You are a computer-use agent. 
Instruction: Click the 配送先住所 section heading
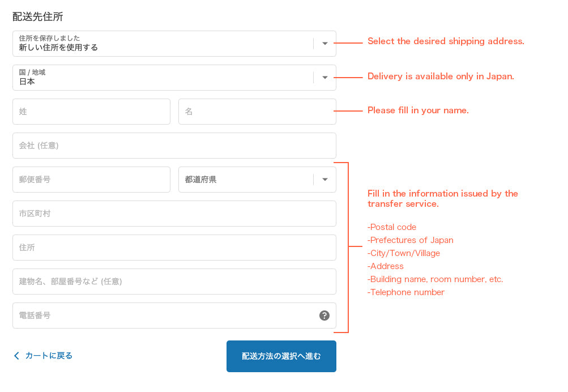click(x=38, y=16)
